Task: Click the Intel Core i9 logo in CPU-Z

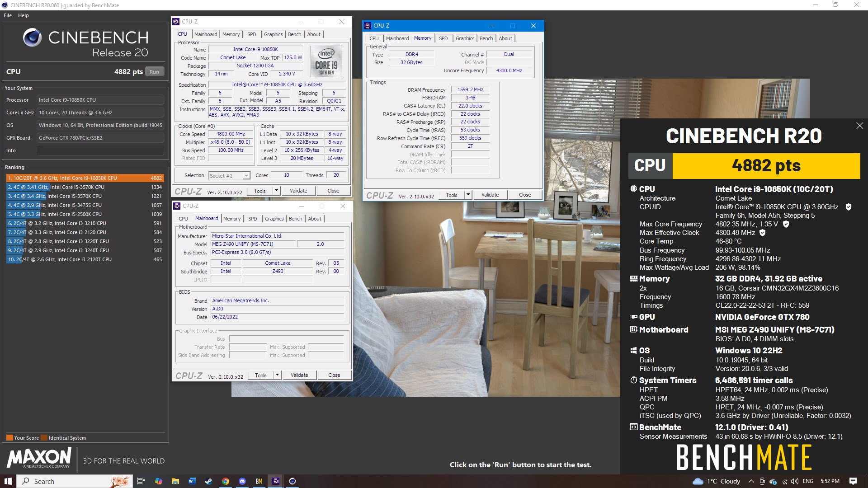Action: (x=326, y=61)
